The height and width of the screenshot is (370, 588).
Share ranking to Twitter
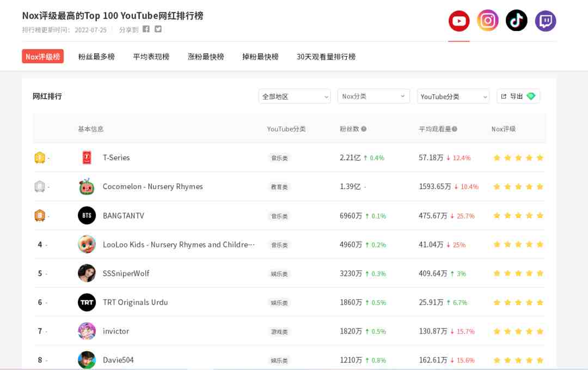tap(158, 29)
